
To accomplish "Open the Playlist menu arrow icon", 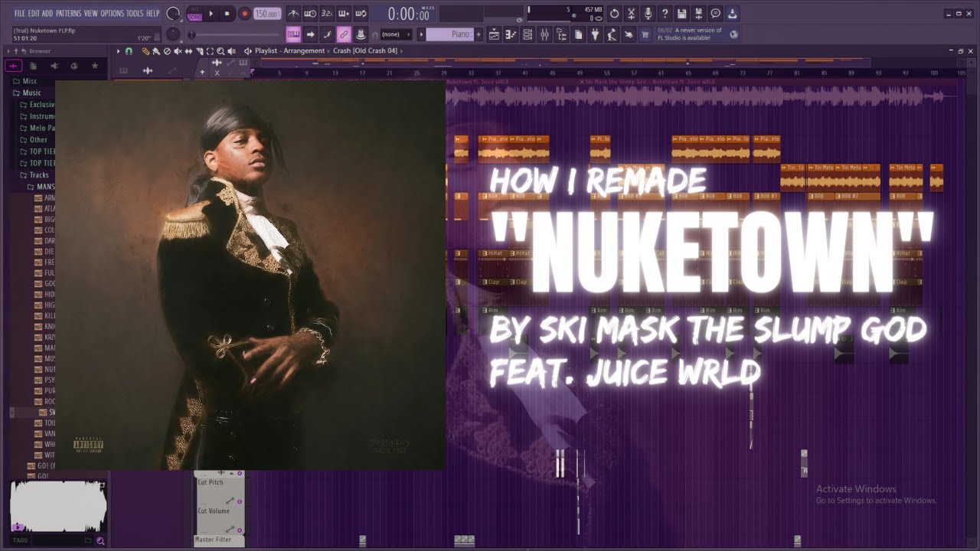I will 118,51.
